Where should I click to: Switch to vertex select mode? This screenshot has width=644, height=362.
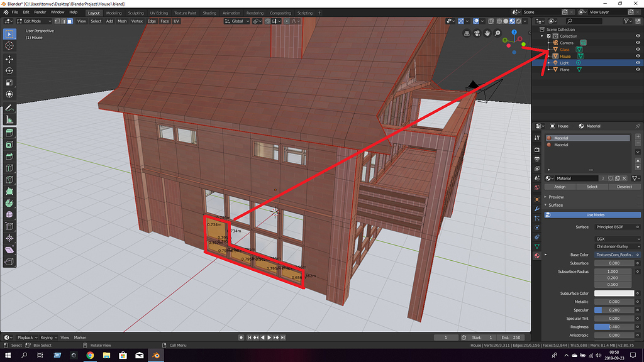pyautogui.click(x=57, y=21)
